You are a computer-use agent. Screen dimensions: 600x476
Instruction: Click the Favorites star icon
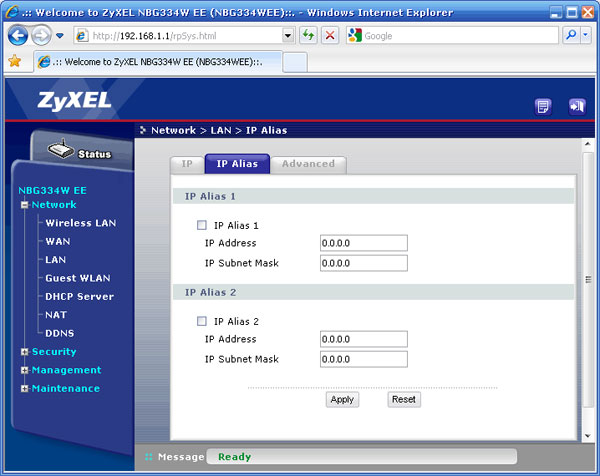14,61
